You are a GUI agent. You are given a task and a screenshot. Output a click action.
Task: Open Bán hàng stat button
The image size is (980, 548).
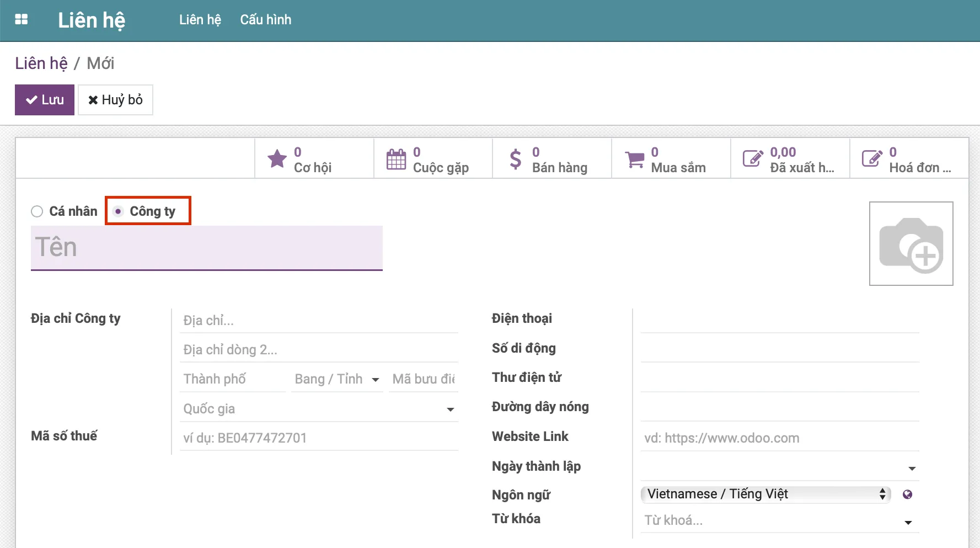click(x=552, y=158)
